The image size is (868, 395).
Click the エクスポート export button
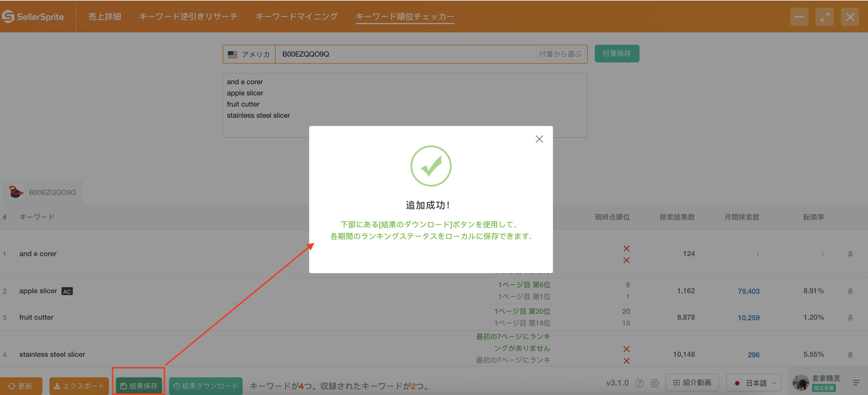click(x=79, y=386)
